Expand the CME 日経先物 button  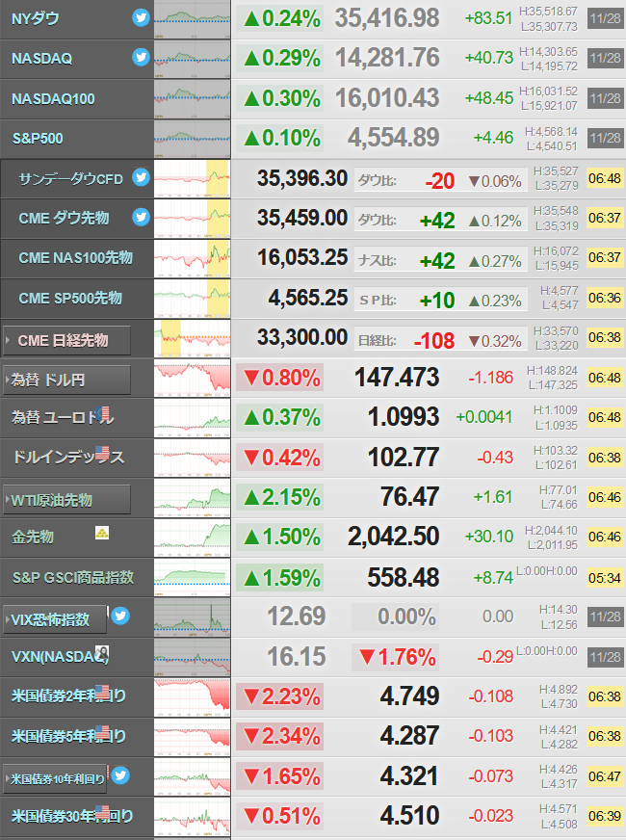[x=67, y=340]
